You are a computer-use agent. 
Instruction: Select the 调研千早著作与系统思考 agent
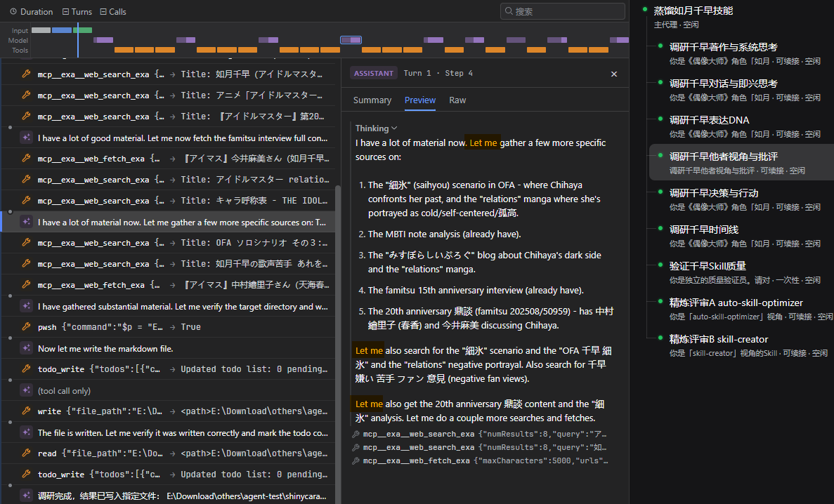[x=741, y=53]
